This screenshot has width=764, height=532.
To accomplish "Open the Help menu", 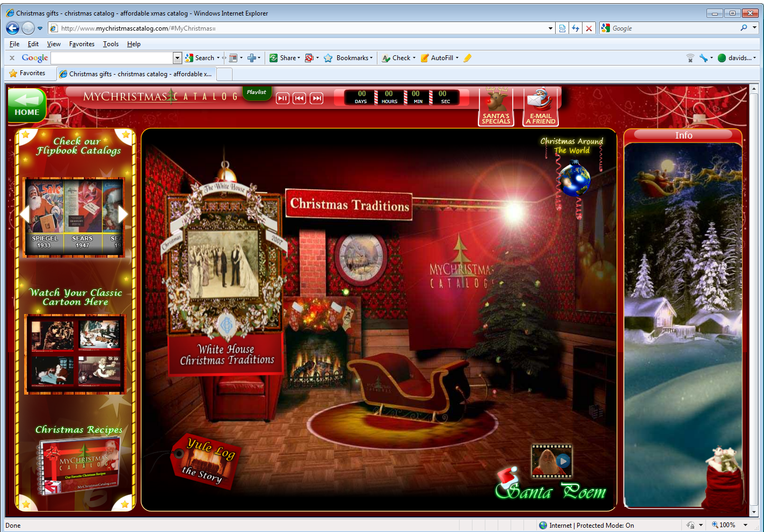I will point(134,44).
